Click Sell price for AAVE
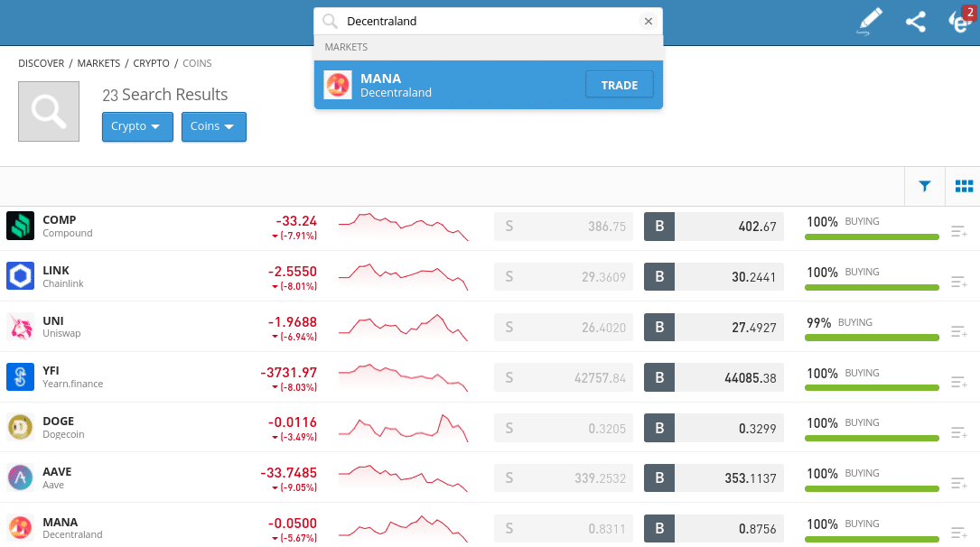 [563, 478]
